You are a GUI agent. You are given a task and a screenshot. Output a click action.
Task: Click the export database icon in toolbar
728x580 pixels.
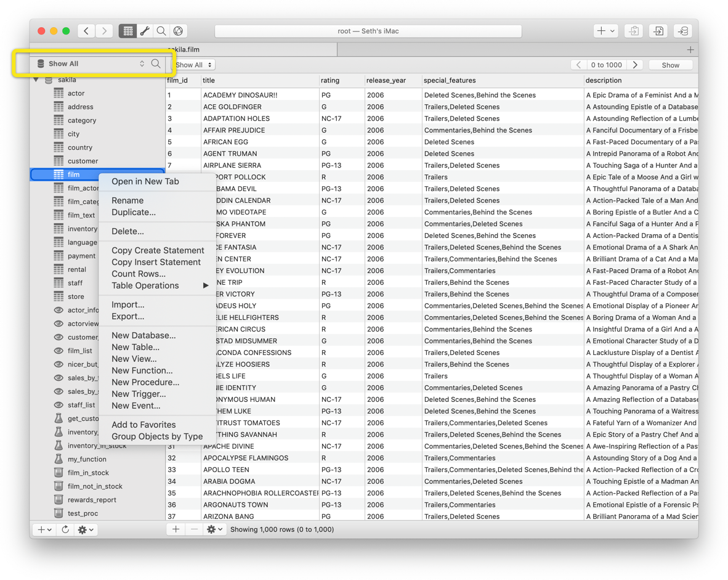634,31
